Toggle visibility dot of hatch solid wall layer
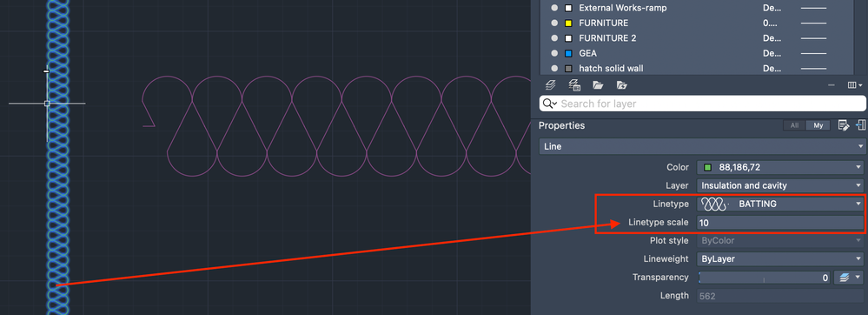The image size is (868, 315). pyautogui.click(x=554, y=69)
